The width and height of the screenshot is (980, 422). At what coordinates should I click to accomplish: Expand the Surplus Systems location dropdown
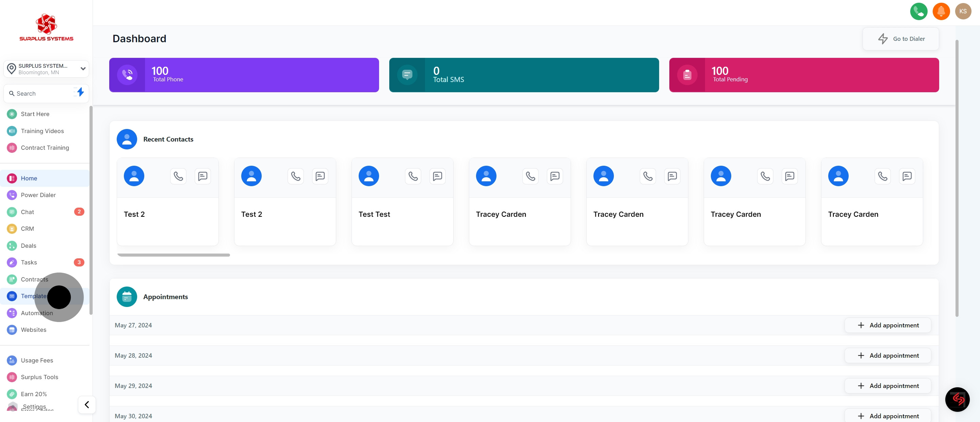83,69
